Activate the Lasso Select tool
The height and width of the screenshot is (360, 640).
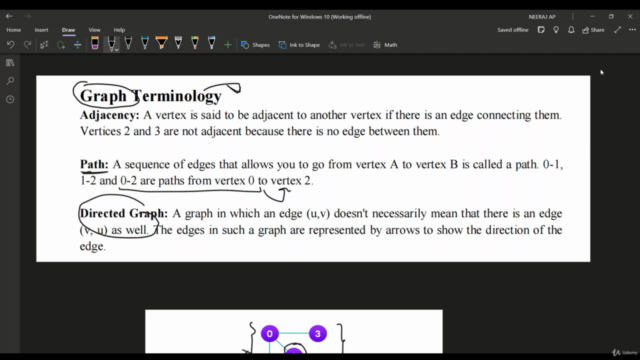point(61,45)
